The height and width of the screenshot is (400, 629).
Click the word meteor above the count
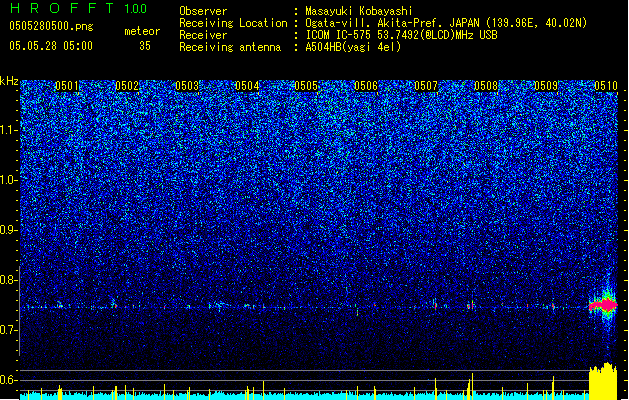pyautogui.click(x=142, y=31)
